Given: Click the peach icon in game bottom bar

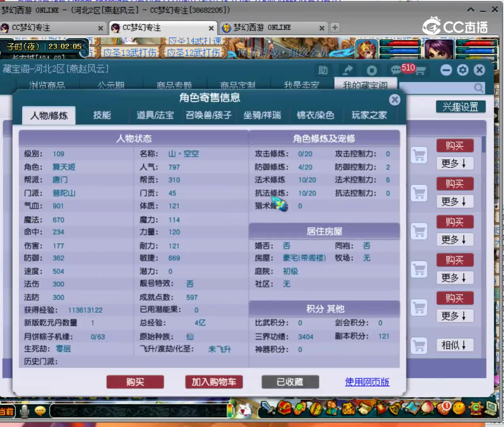Looking at the screenshot, I should 426,408.
